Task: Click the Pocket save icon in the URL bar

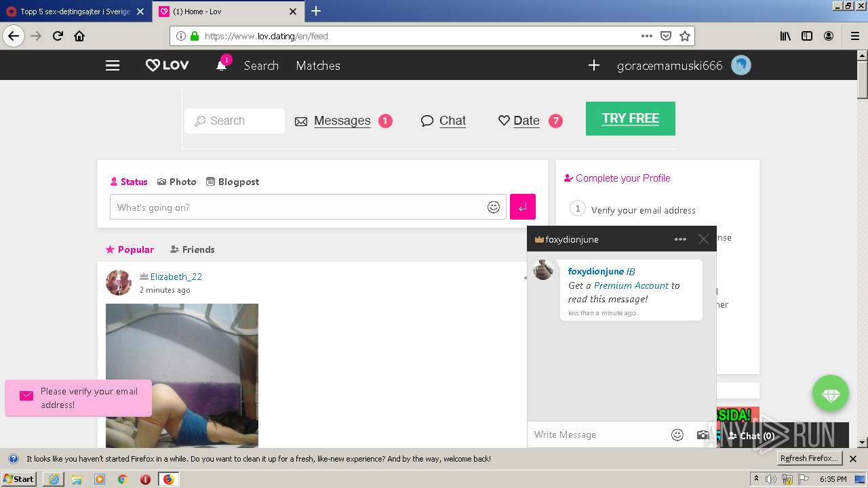Action: 666,36
